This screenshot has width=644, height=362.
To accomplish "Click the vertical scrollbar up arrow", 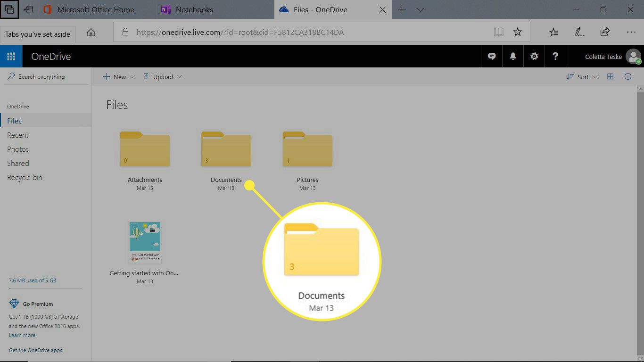I will click(640, 89).
